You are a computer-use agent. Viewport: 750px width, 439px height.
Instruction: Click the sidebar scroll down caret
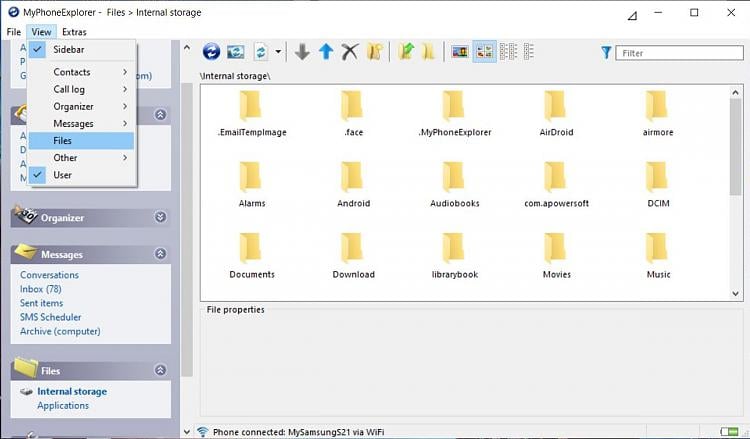point(187,431)
